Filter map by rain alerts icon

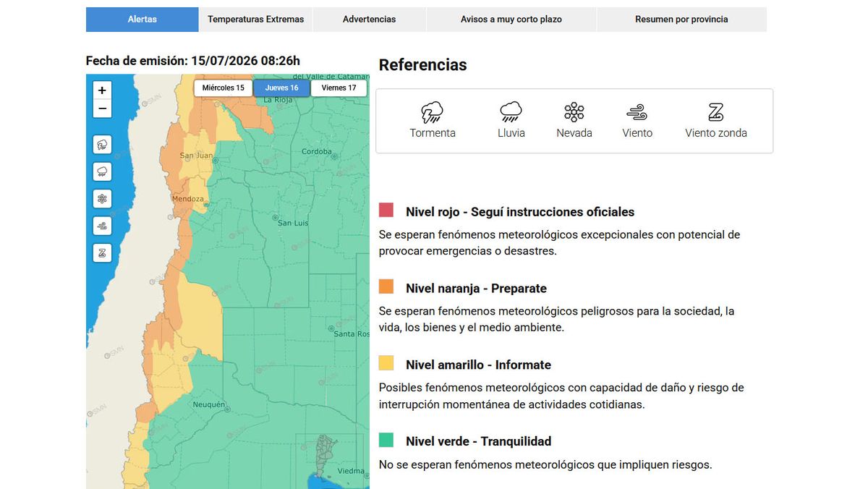[102, 171]
